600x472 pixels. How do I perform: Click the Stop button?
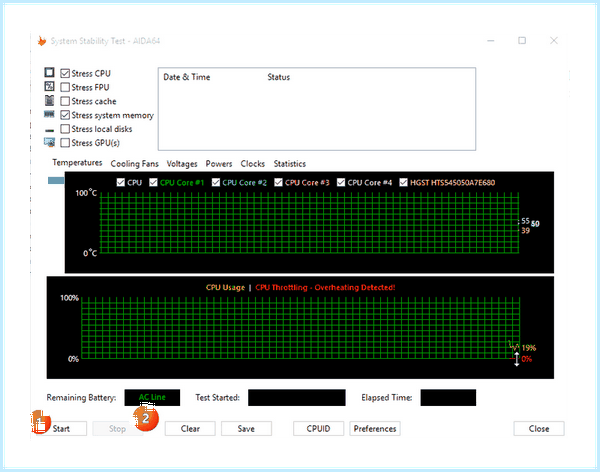117,428
